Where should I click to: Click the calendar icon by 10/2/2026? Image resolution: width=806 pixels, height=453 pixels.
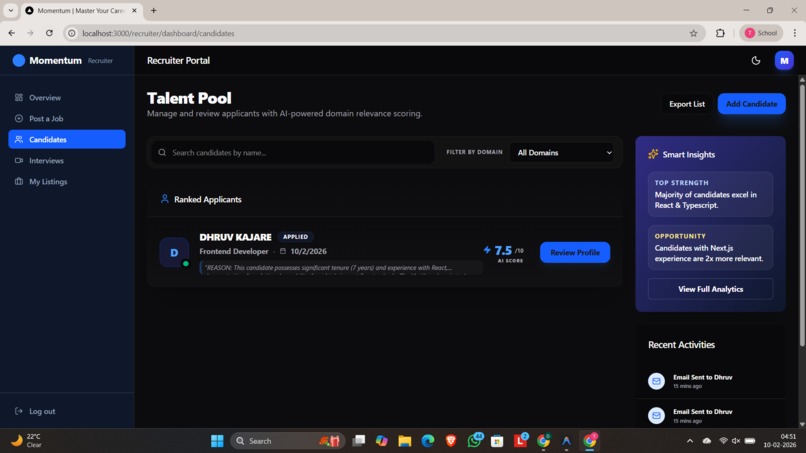tap(283, 251)
